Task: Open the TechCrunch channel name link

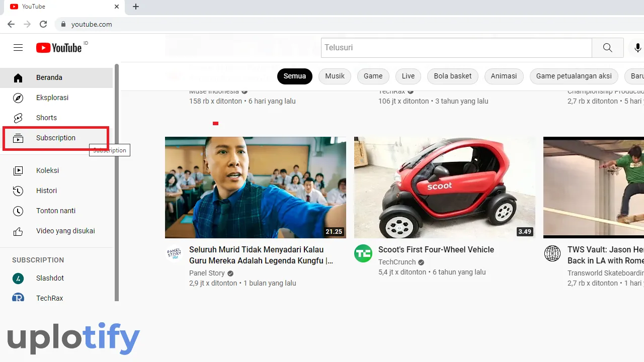Action: 397,262
